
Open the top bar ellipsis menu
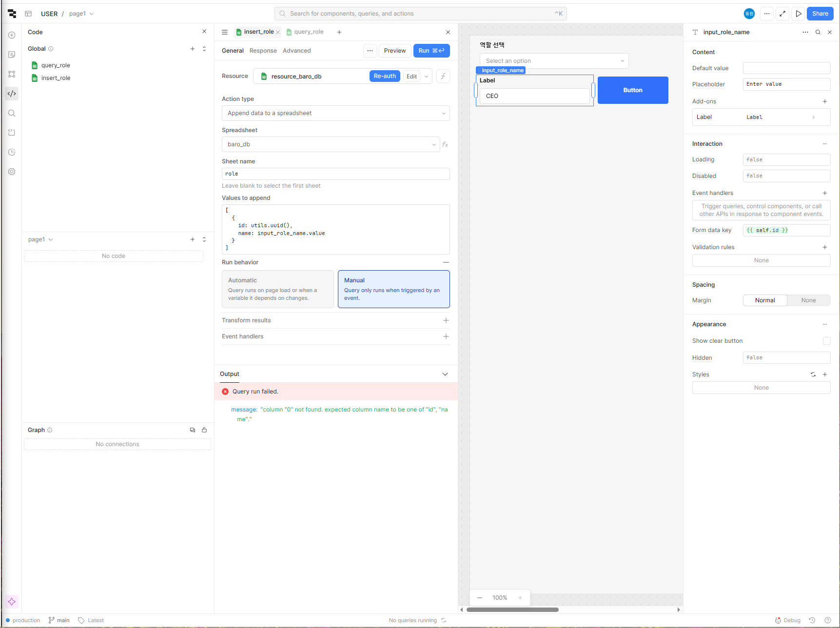coord(767,14)
